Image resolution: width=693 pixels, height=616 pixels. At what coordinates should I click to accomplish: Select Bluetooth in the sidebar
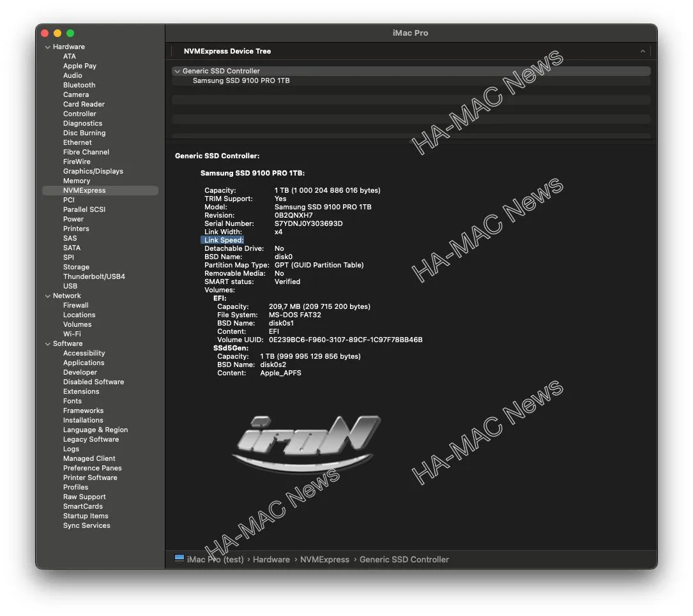79,86
